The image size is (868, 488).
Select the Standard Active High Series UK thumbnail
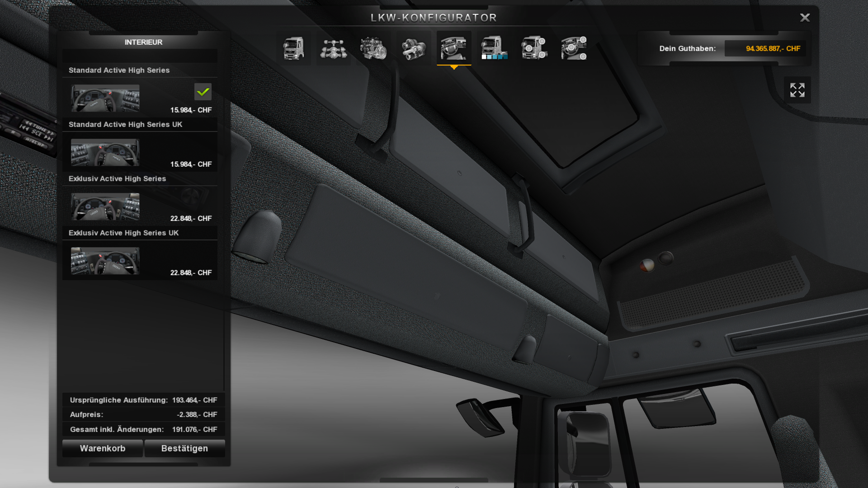click(105, 152)
